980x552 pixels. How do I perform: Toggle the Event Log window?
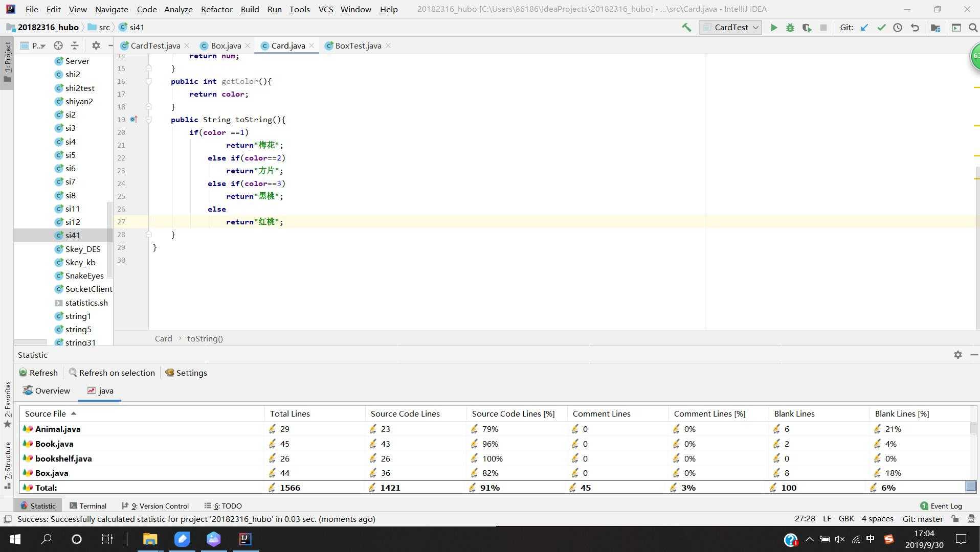click(941, 506)
